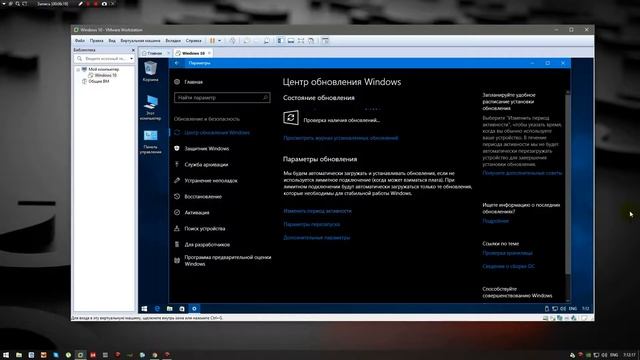Close the Библиотека library panel

click(x=133, y=50)
